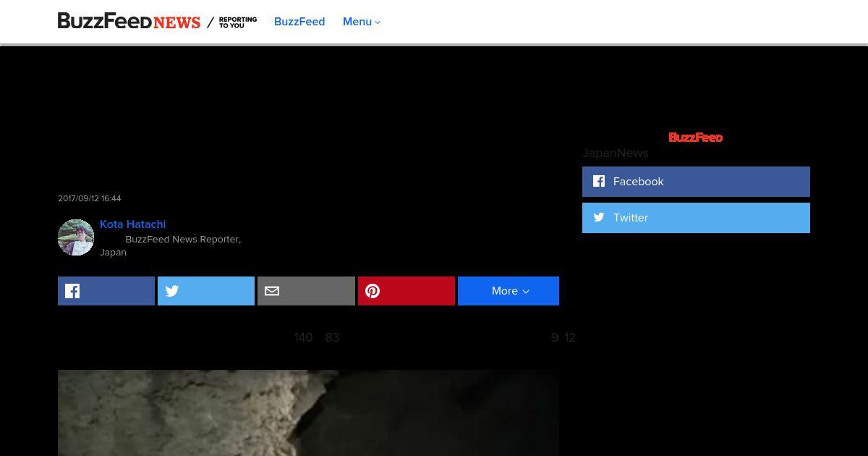The height and width of the screenshot is (456, 868).
Task: Go to the BuzzFeed link in header
Action: click(299, 22)
